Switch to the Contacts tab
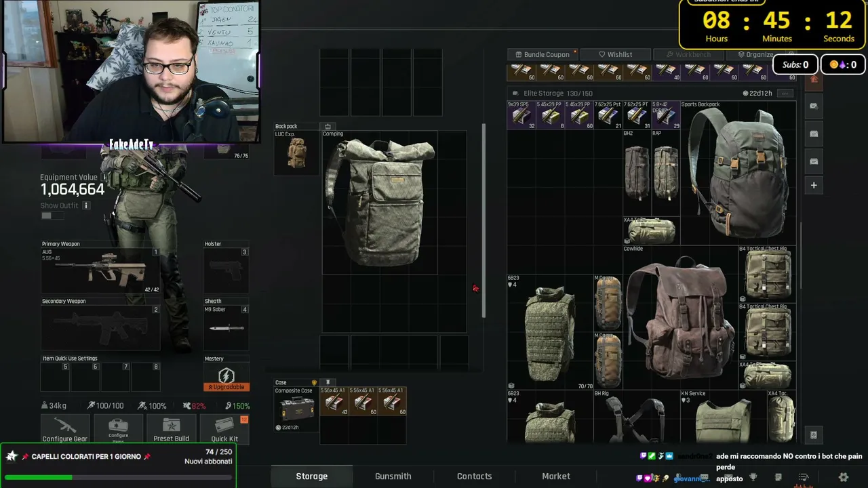 475,476
